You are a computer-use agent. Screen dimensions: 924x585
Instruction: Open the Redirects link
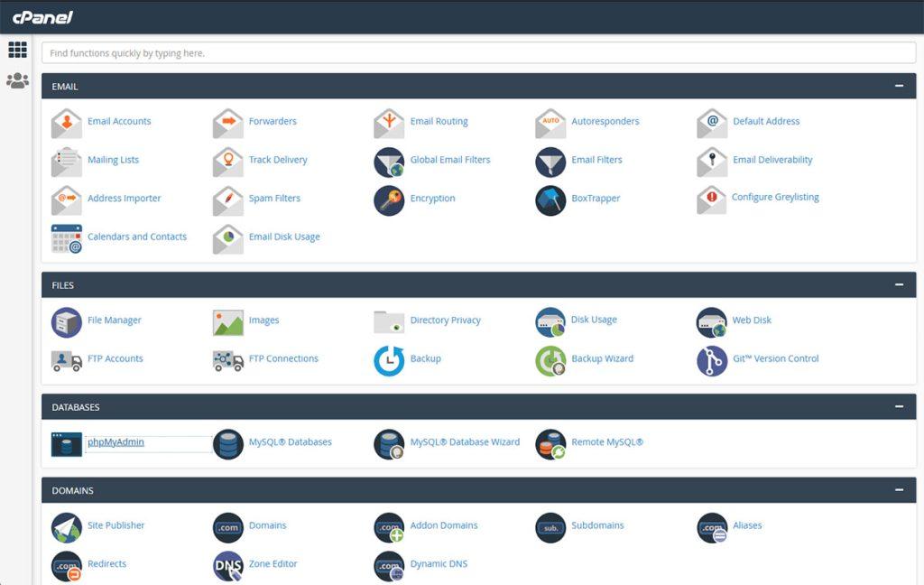pos(106,563)
